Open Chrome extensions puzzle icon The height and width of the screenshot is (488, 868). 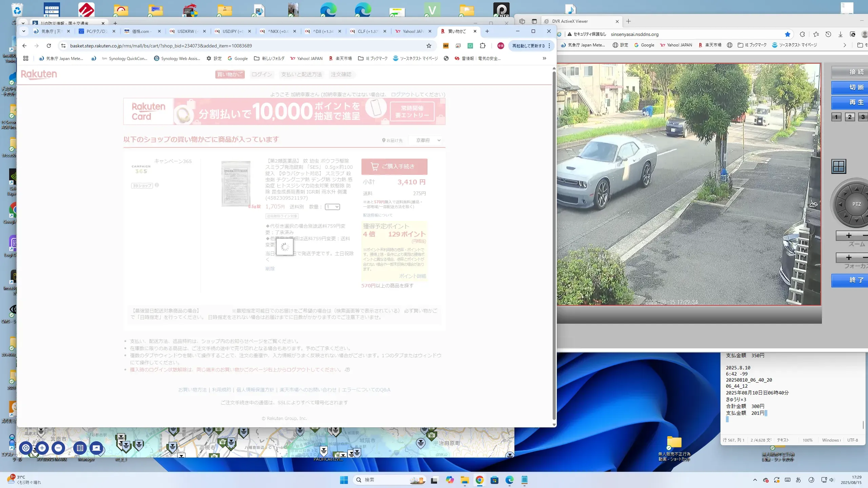[482, 46]
